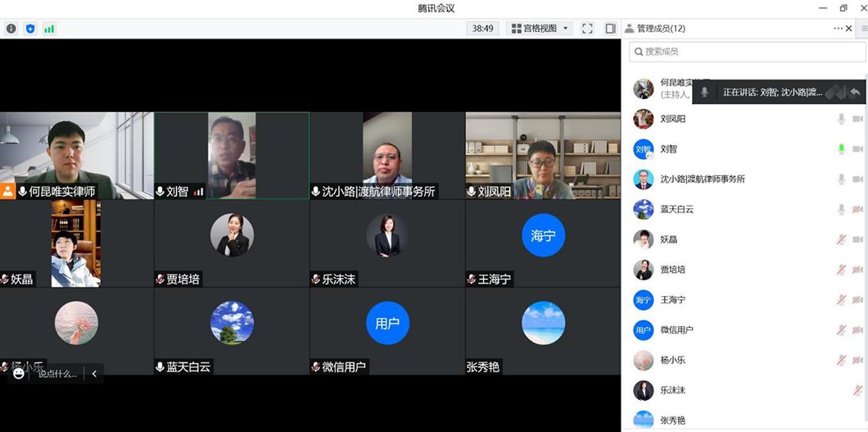Image resolution: width=868 pixels, height=432 pixels.
Task: Click 何昆唯实律师 video tile
Action: (76, 156)
